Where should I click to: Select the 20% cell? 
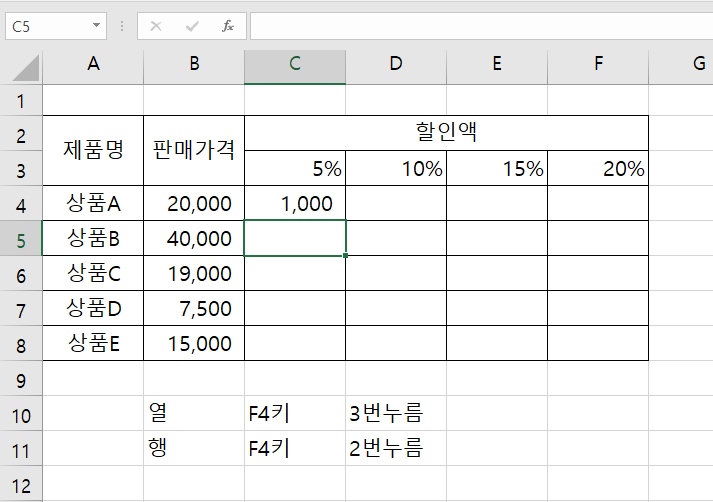coord(598,168)
